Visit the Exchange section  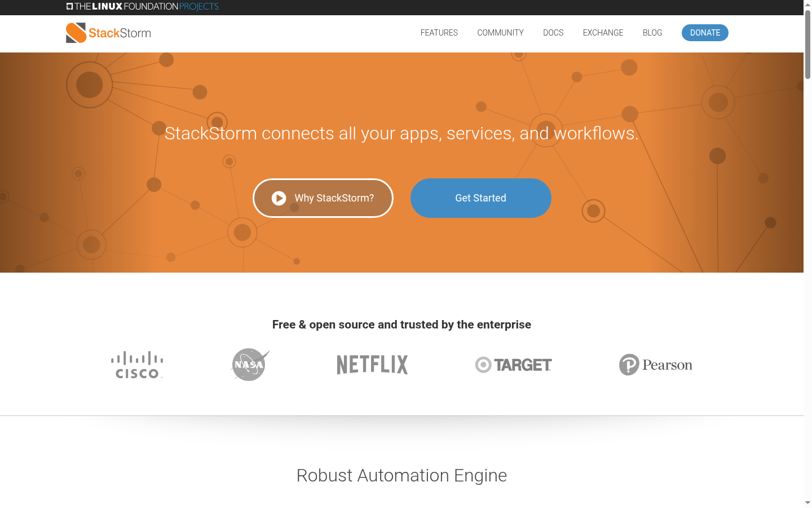(603, 33)
